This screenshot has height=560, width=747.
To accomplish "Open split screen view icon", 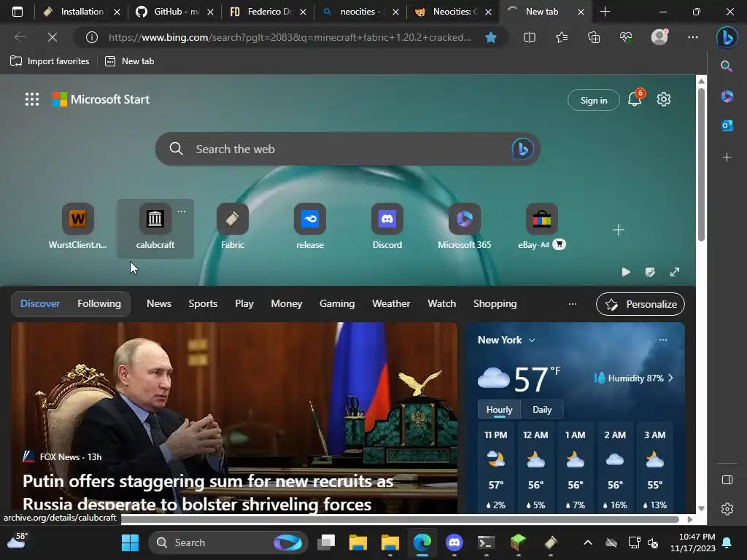I will 530,37.
